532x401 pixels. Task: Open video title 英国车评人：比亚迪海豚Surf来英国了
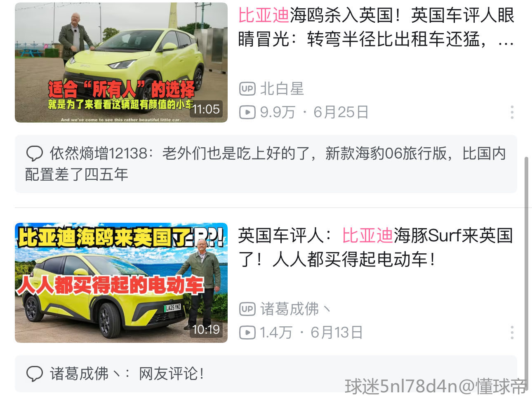[x=375, y=248]
